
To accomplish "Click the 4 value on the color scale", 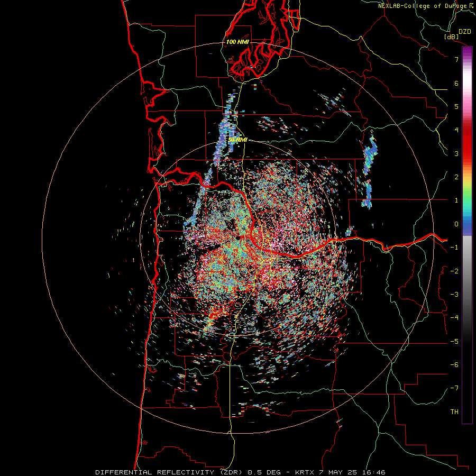I will point(456,130).
